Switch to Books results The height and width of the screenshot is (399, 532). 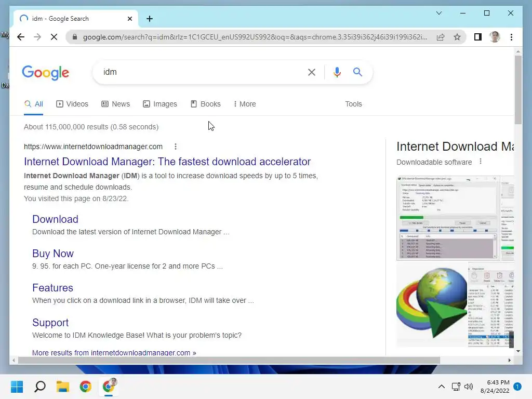point(206,104)
